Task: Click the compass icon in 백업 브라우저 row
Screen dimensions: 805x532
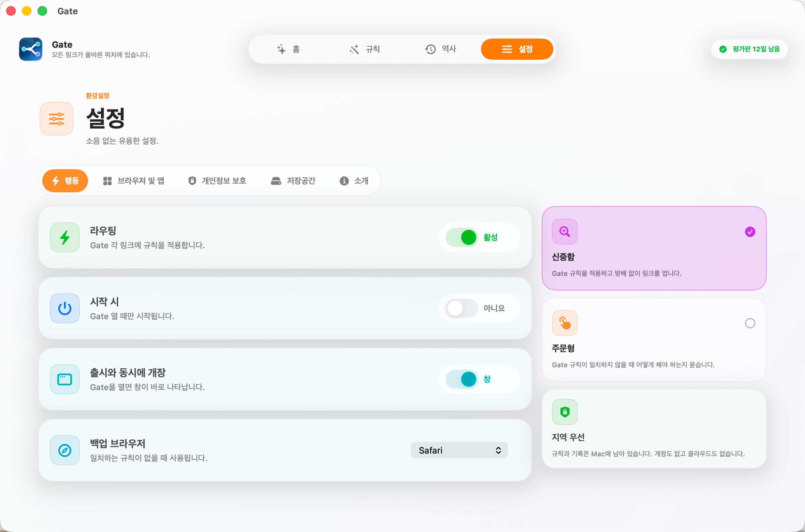Action: [x=65, y=450]
